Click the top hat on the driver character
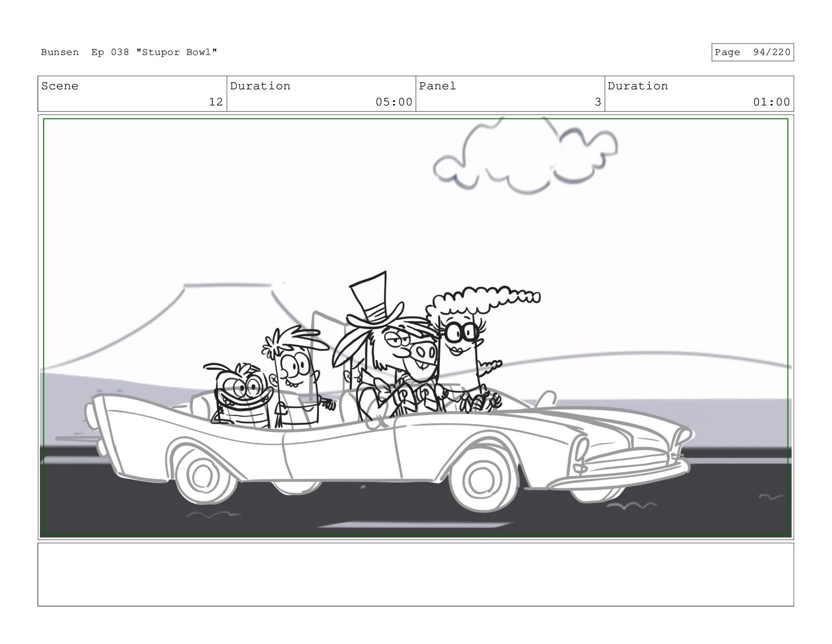The width and height of the screenshot is (832, 644). coord(376,300)
